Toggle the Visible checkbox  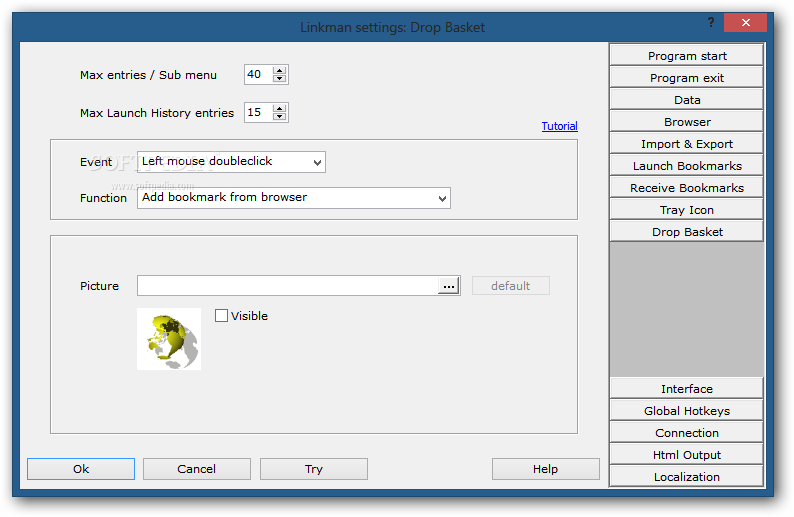pyautogui.click(x=221, y=315)
